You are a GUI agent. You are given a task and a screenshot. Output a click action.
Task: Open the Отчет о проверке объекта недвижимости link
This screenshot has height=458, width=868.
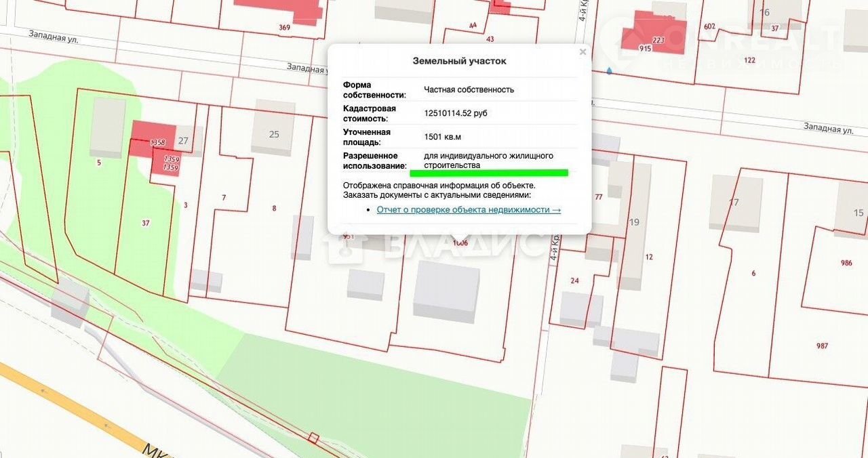coord(469,210)
